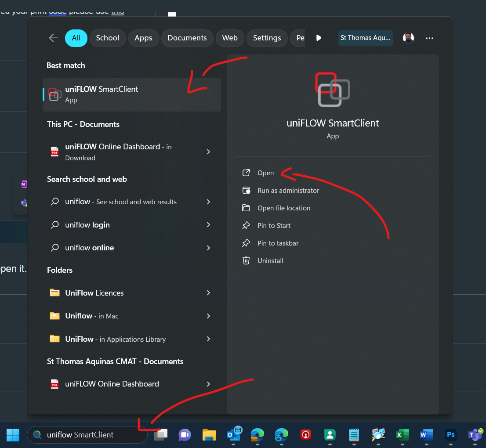Choose Run as administrator
Viewport: 486px width, 448px height.
[288, 191]
